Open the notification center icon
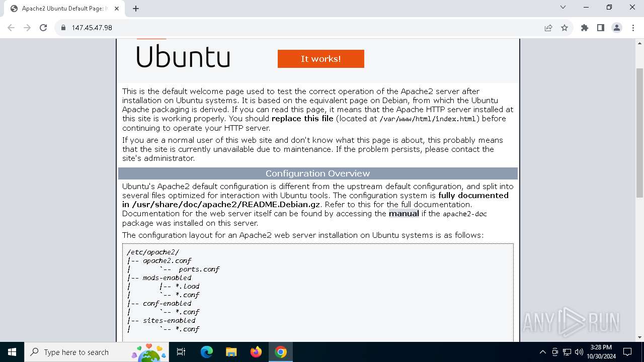This screenshot has width=644, height=362. pos(627,352)
